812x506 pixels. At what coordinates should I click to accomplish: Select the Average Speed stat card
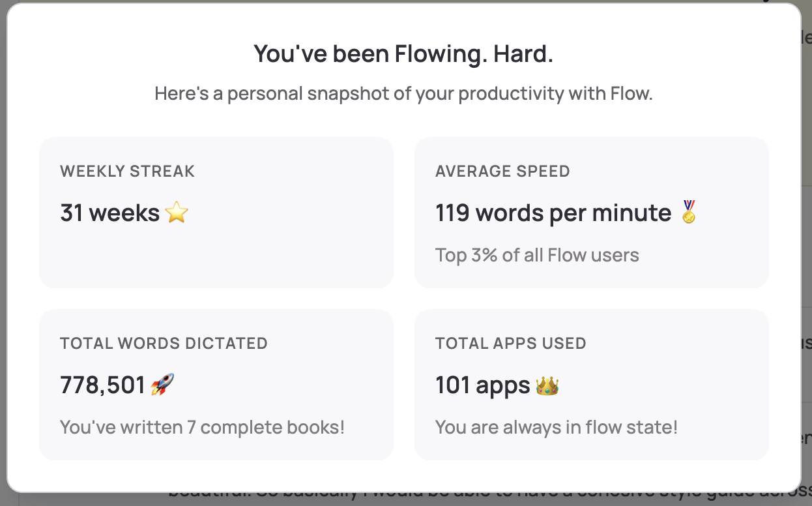(x=592, y=212)
